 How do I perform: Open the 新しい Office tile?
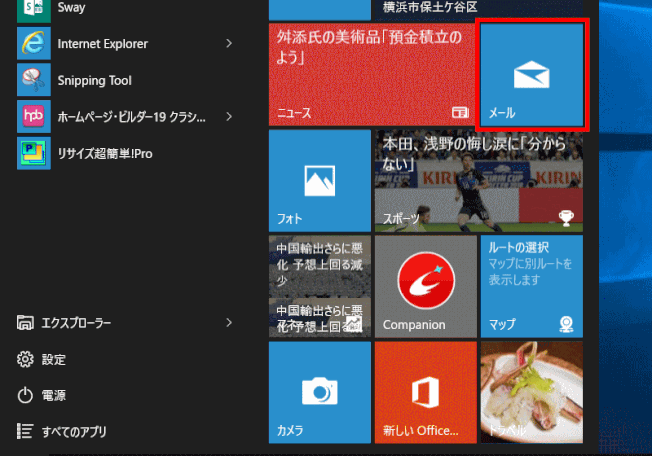pos(426,392)
